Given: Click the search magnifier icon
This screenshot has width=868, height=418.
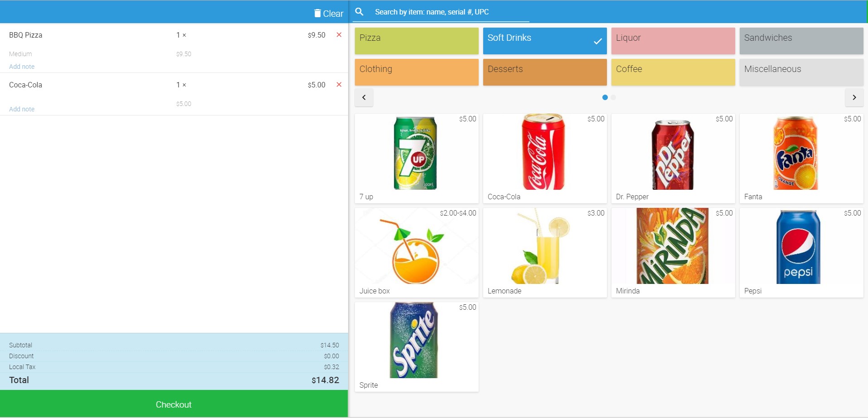Looking at the screenshot, I should [359, 12].
